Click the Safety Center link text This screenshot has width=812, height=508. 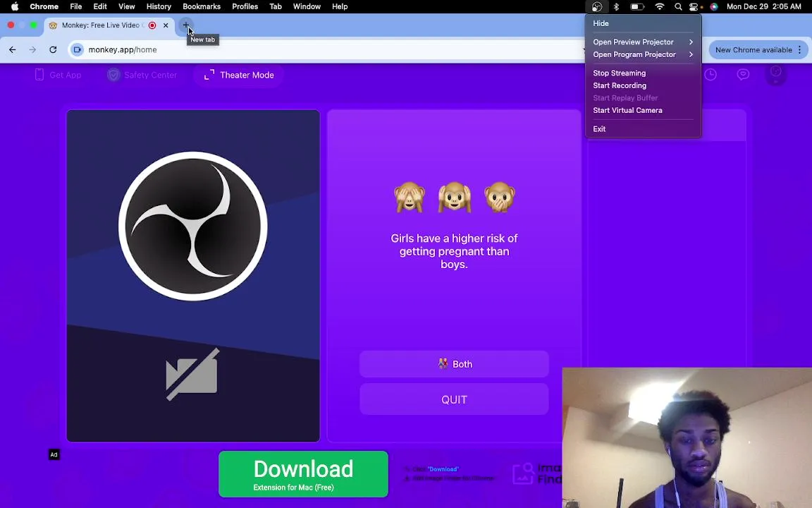[150, 75]
